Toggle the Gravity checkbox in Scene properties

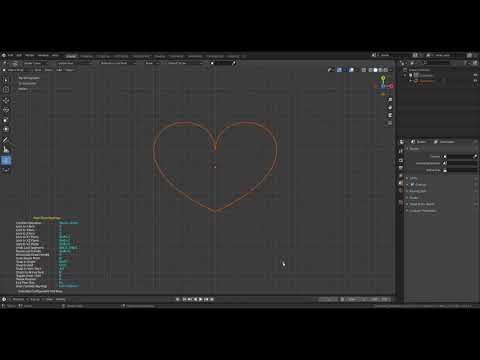point(412,184)
